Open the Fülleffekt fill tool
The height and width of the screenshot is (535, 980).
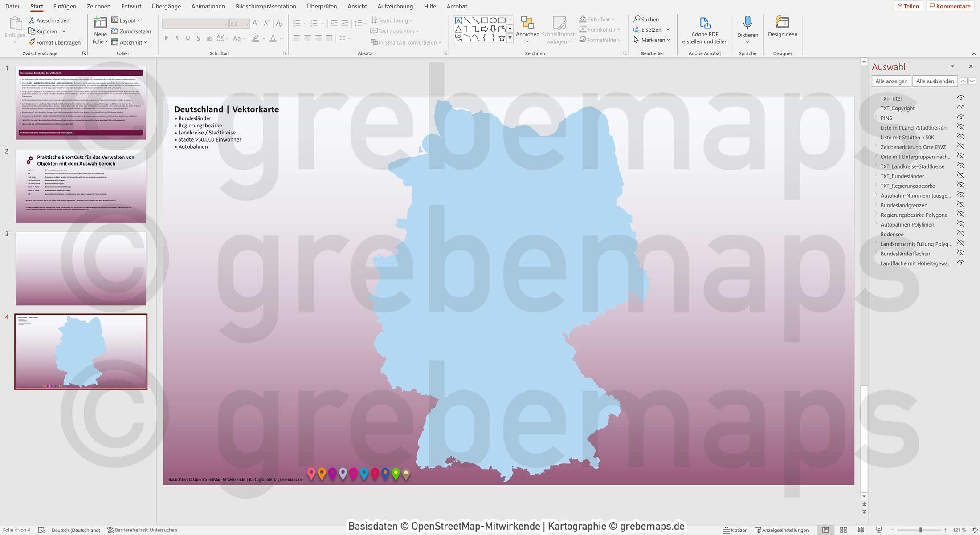596,19
